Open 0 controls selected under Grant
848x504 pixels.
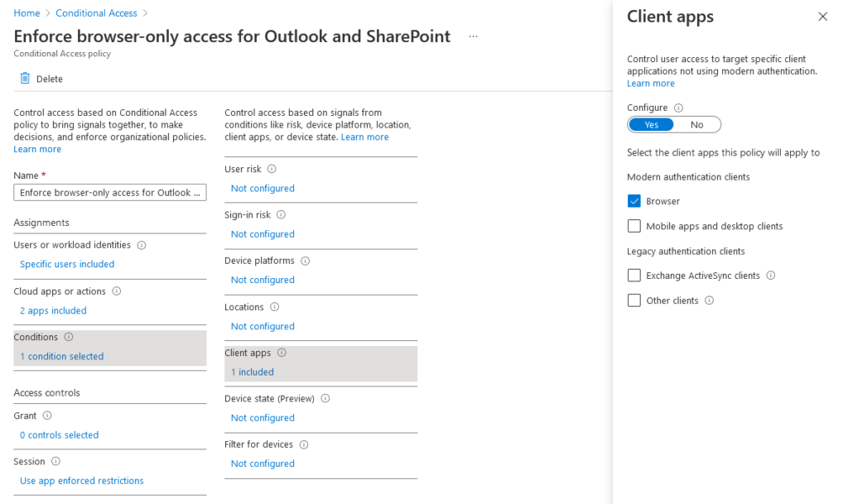tap(59, 434)
